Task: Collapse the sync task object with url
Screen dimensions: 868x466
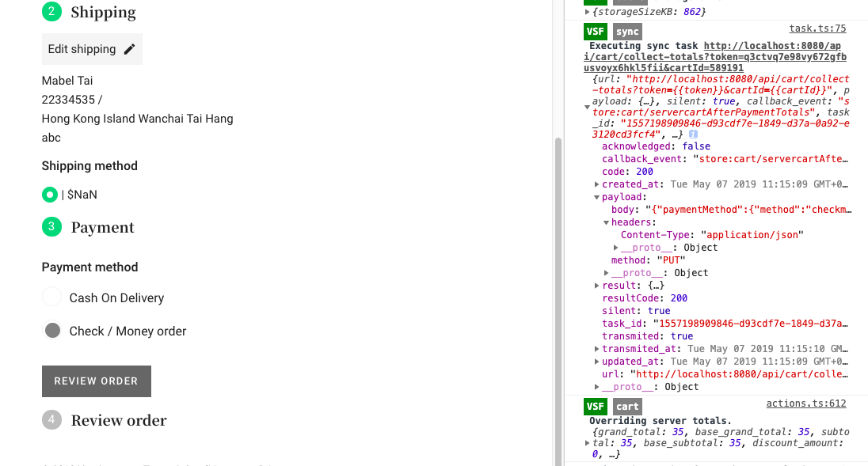Action: tap(587, 107)
